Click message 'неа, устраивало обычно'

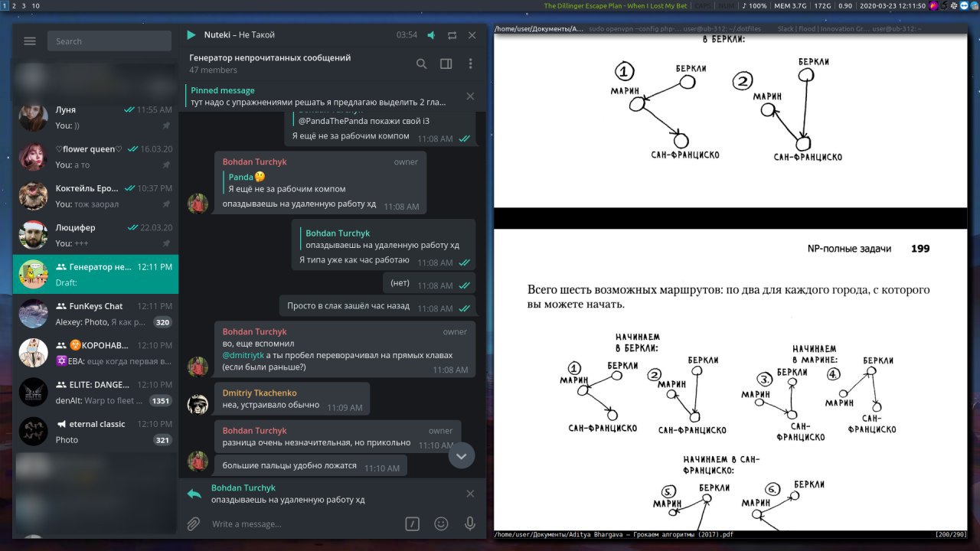292,399
